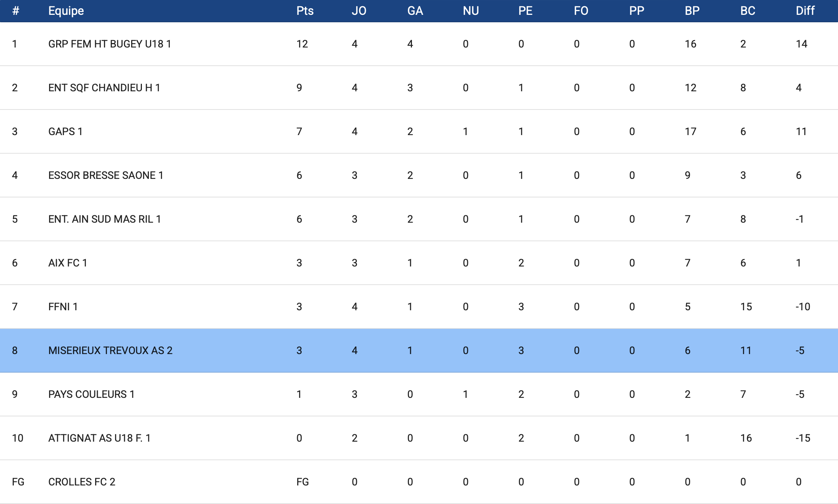Click the NU column header
The height and width of the screenshot is (504, 838).
tap(471, 11)
